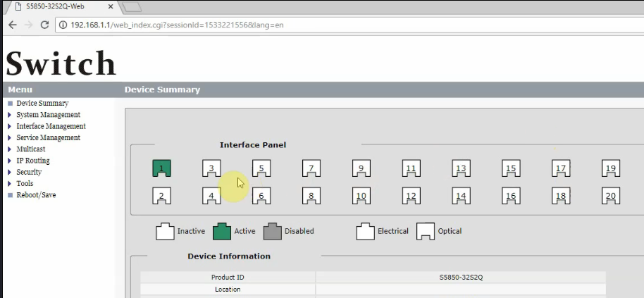Click port 2 icon

coord(161,197)
